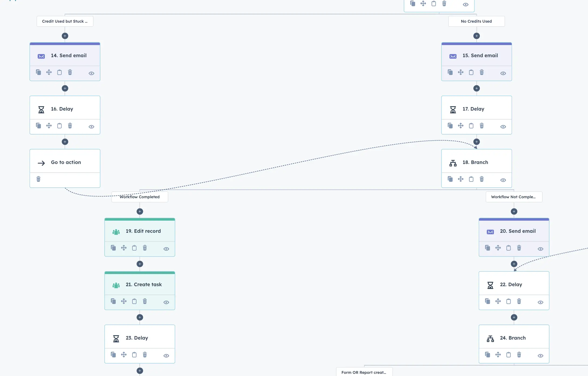588x376 pixels.
Task: Copy the 15. Send email action
Action: [450, 72]
